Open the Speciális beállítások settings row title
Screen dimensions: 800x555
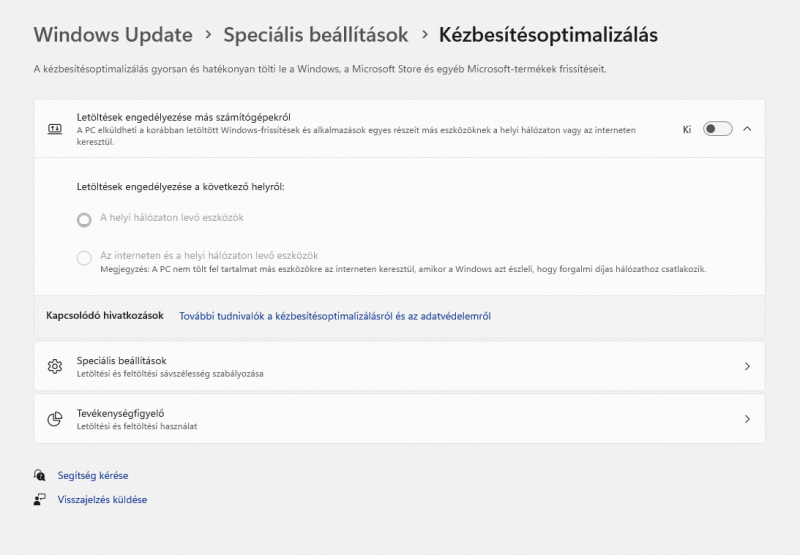[x=121, y=360]
